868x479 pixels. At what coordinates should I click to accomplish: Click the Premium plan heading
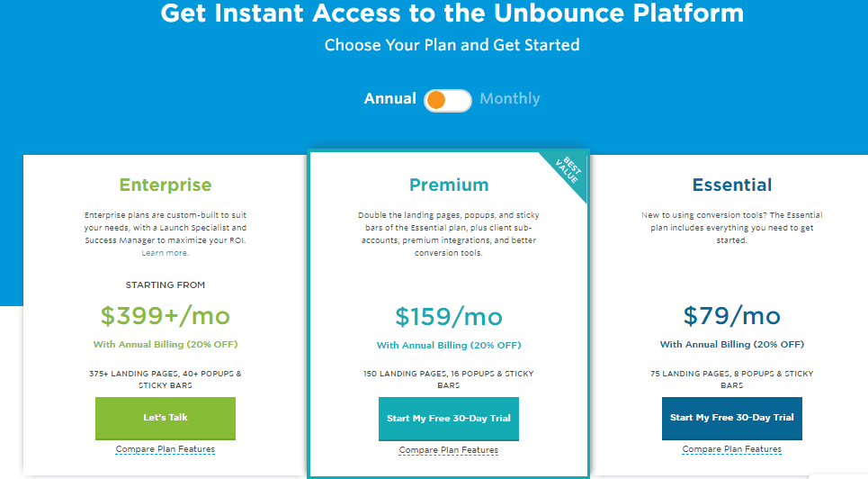pos(449,185)
